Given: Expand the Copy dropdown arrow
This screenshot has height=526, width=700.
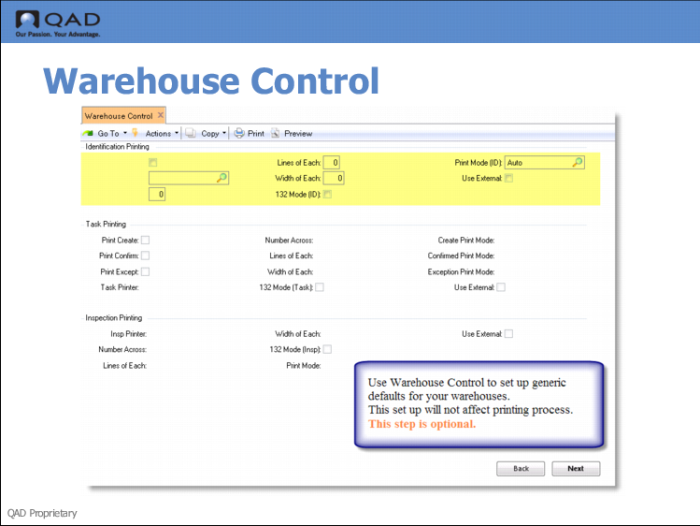Looking at the screenshot, I should (224, 133).
